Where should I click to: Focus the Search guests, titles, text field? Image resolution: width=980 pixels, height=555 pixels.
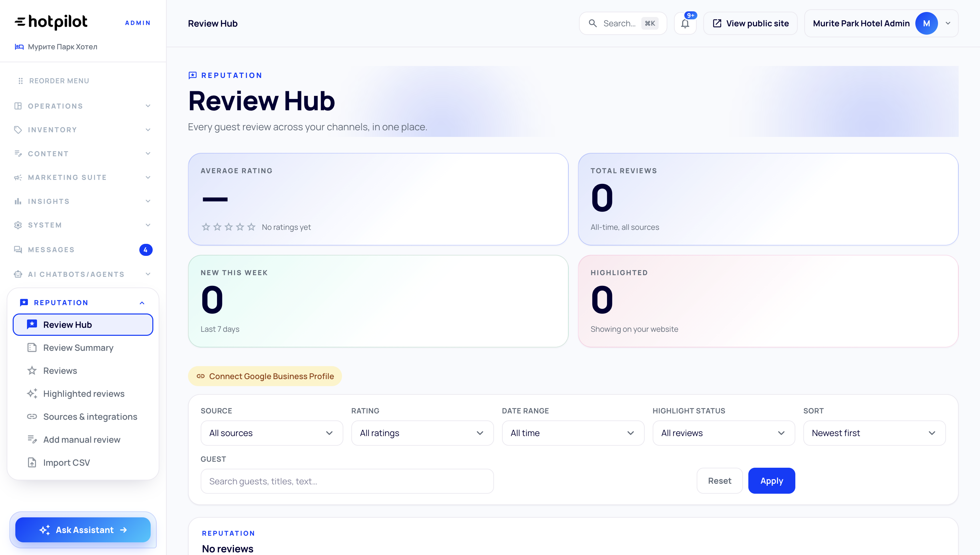(347, 481)
